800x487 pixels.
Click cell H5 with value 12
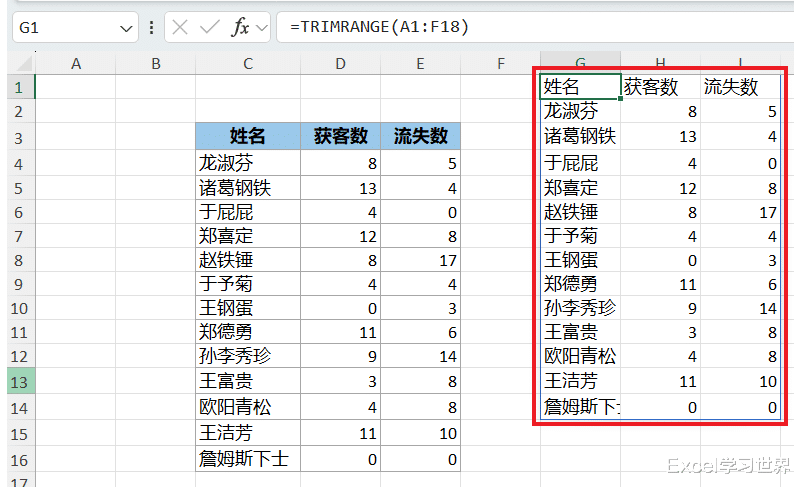[660, 188]
